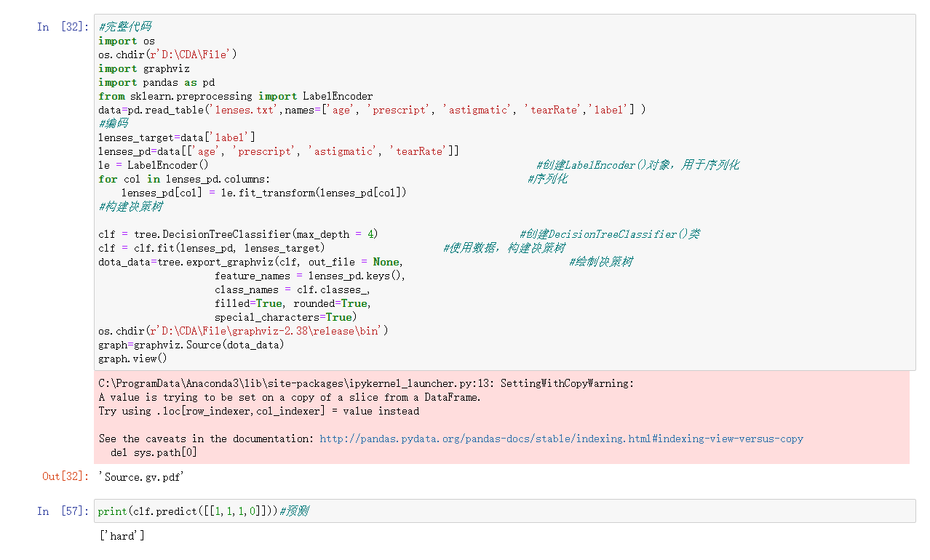Click the graphviz.Source(dota_data) line
The height and width of the screenshot is (560, 930).
pos(191,345)
